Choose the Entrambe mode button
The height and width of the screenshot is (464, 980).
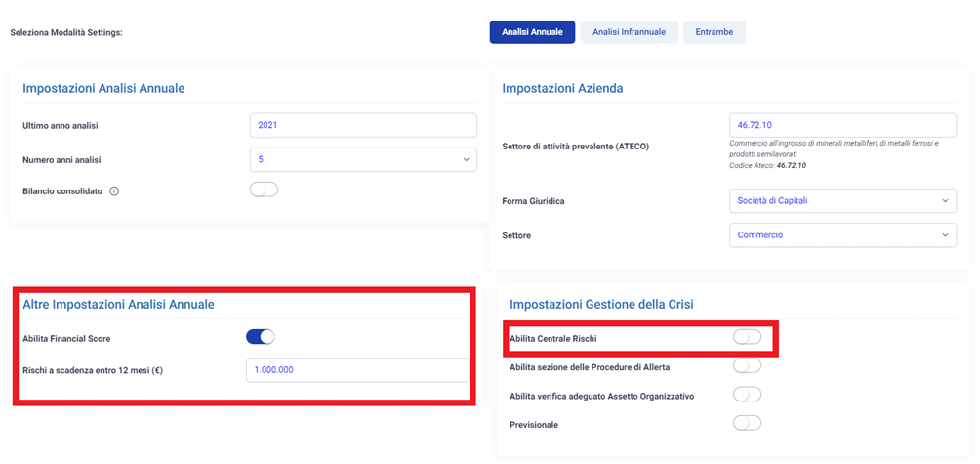pyautogui.click(x=714, y=32)
